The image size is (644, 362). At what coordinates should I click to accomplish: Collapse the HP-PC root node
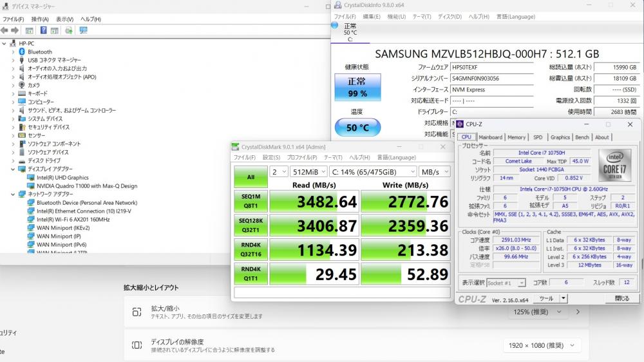click(4, 43)
